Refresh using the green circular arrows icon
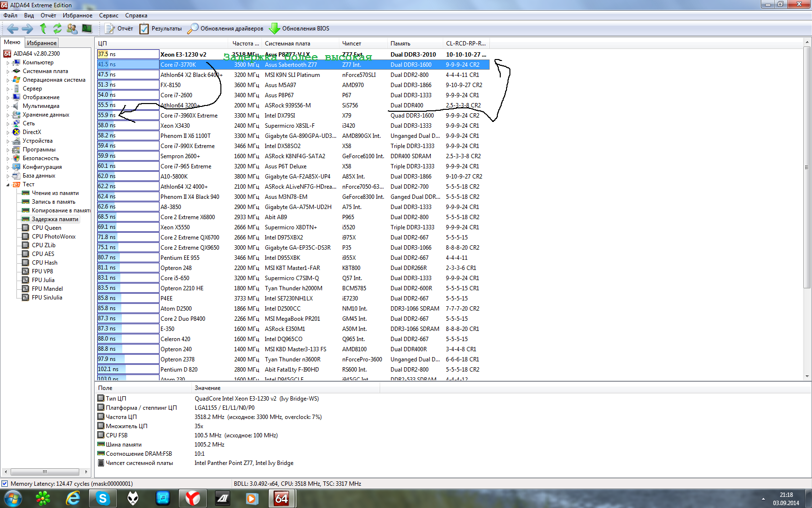This screenshot has width=812, height=508. [x=58, y=29]
